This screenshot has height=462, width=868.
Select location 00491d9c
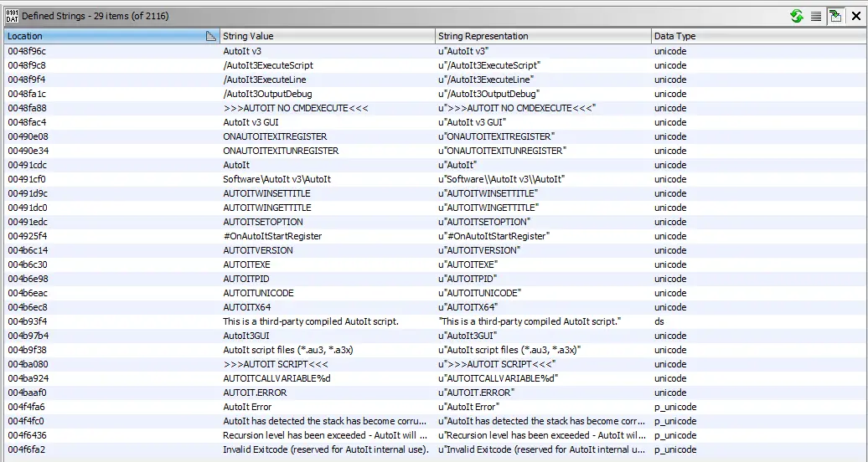[x=28, y=193]
